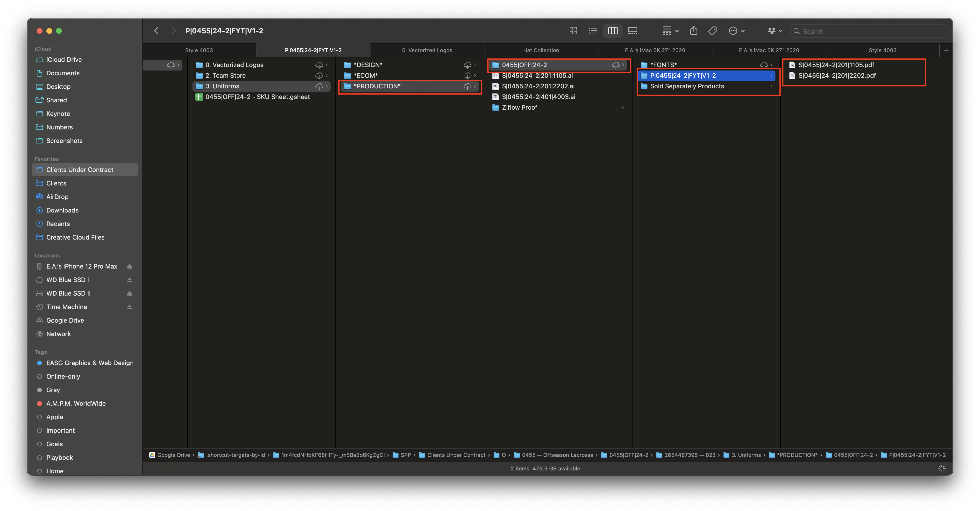
Task: Click the Edit Tags icon
Action: pyautogui.click(x=713, y=31)
